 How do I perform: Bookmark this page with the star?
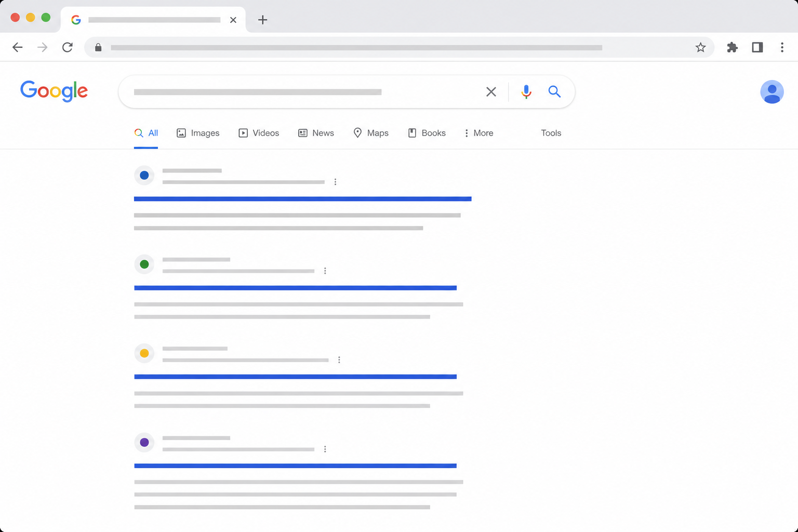[x=700, y=47]
